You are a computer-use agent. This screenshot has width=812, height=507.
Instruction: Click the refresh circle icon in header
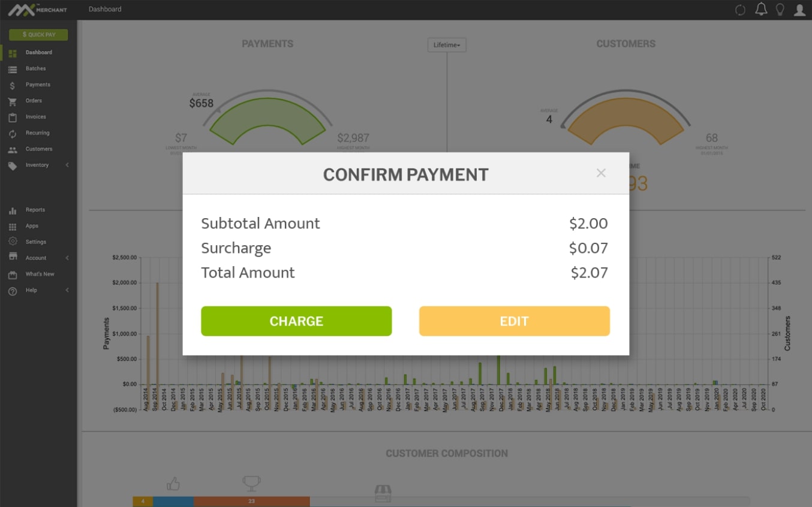pos(741,10)
